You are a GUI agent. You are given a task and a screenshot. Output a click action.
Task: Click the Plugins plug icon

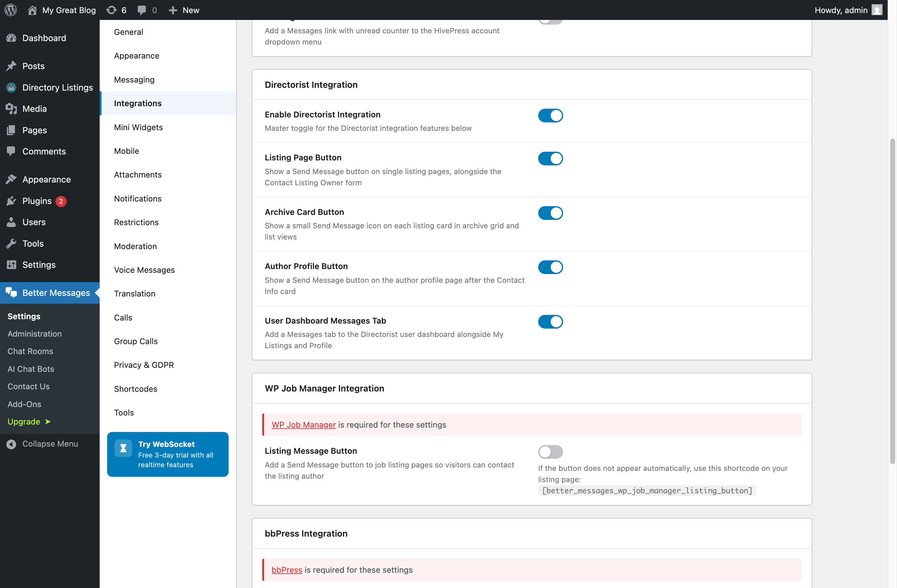coord(11,201)
